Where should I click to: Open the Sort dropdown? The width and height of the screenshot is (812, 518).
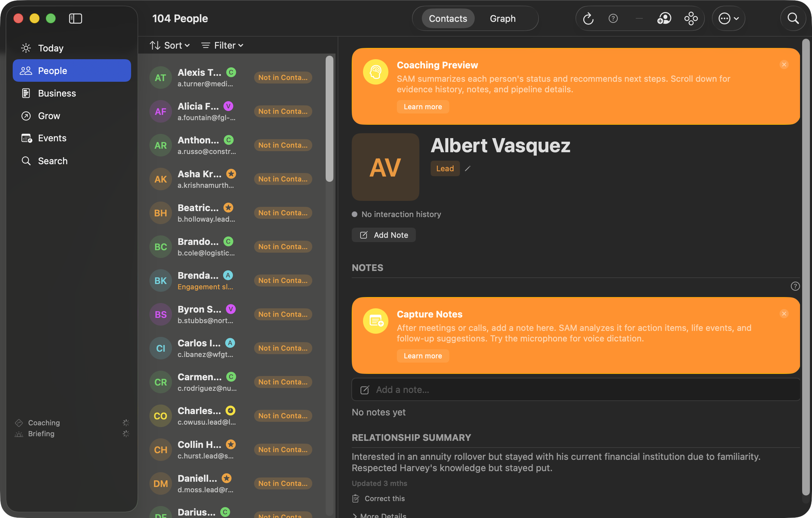pyautogui.click(x=170, y=45)
